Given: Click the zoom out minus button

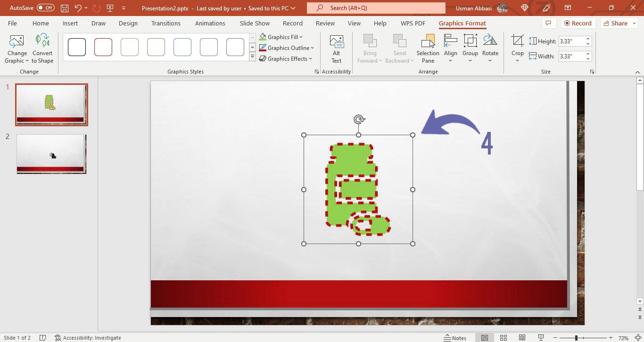Looking at the screenshot, I should pos(555,338).
